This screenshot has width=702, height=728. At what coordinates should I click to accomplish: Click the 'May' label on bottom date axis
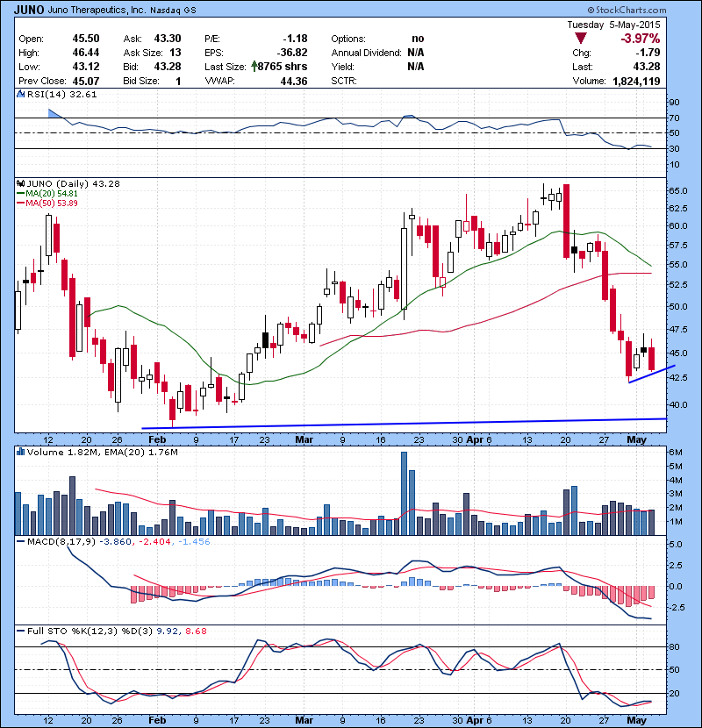636,720
